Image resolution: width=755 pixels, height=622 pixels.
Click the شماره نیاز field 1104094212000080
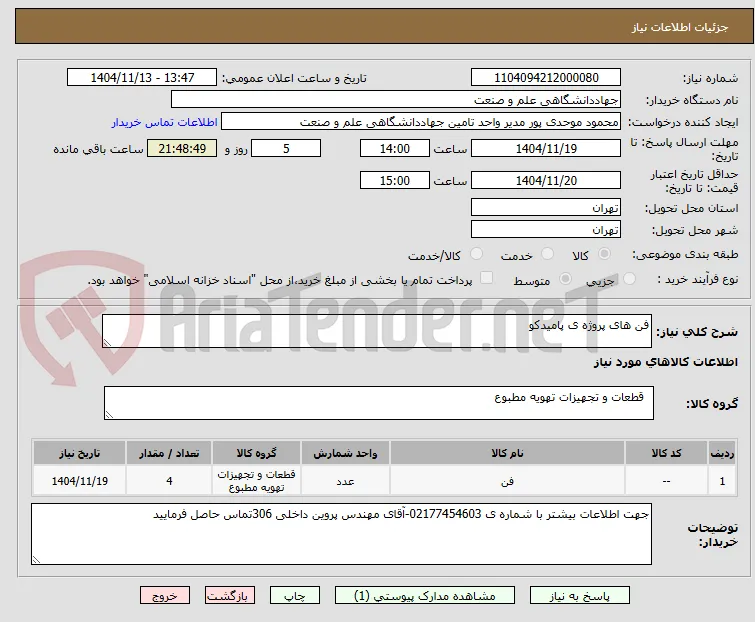tap(546, 78)
